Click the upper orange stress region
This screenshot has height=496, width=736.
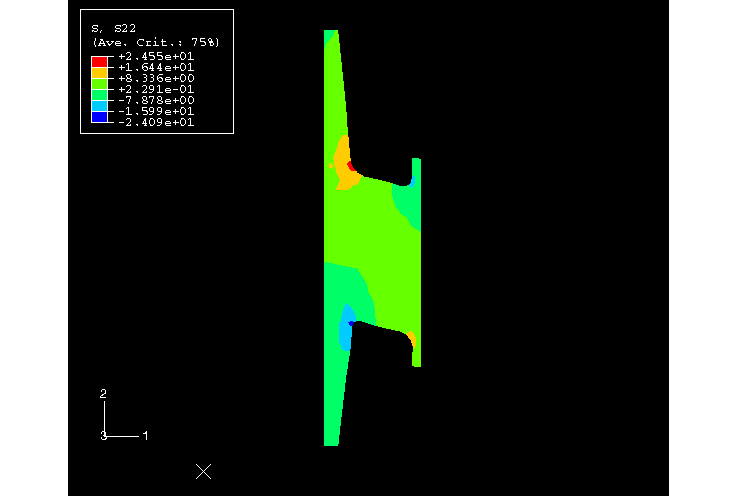(x=344, y=162)
